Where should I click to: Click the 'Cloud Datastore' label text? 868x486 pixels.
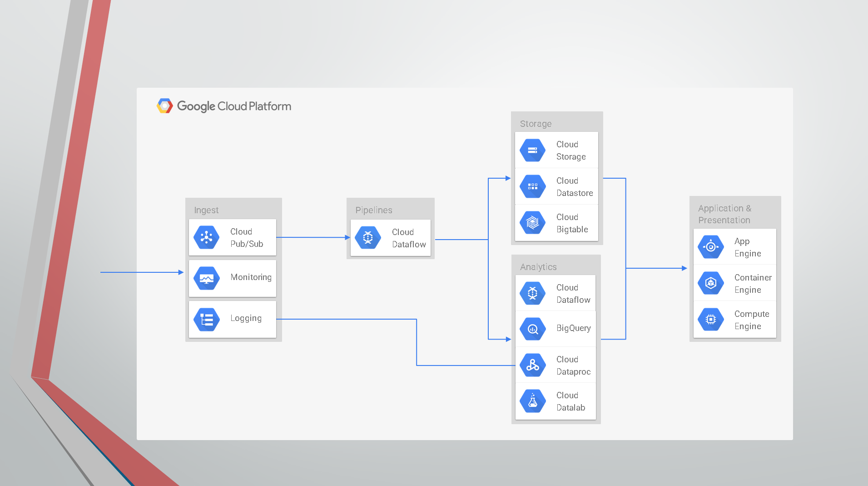(x=575, y=187)
